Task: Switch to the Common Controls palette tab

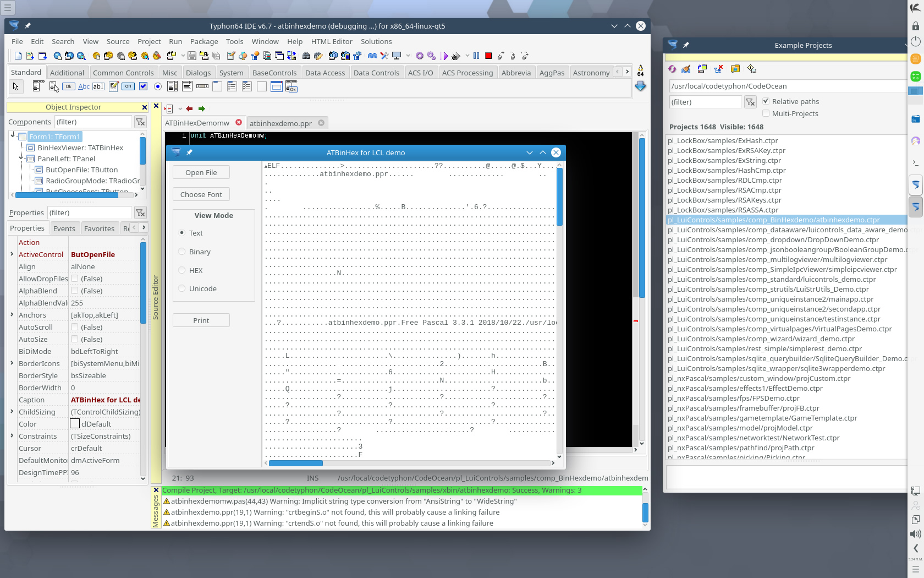Action: [123, 73]
